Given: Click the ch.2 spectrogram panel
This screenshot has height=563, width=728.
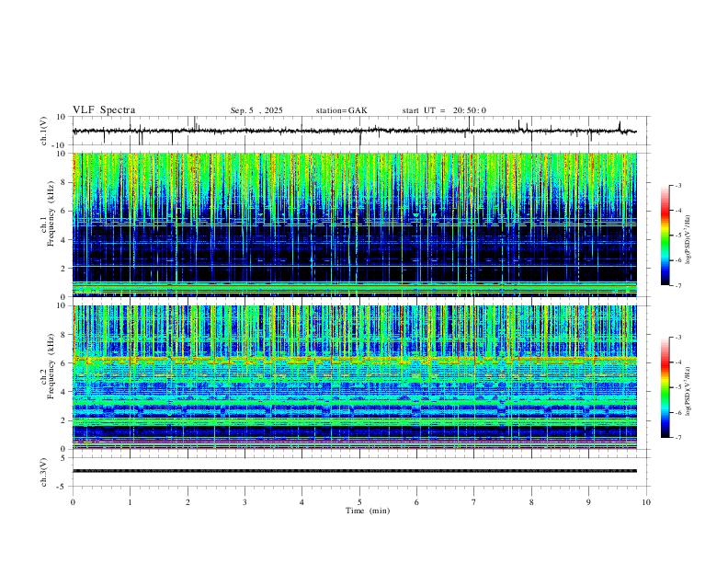Looking at the screenshot, I should coord(354,377).
